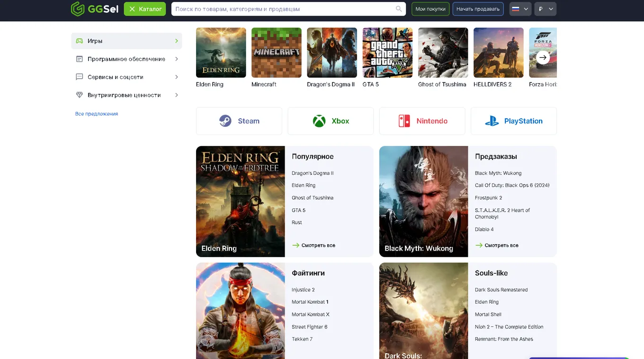Click Ghost of Tsushima in Популярное list
This screenshot has width=644, height=359.
pyautogui.click(x=313, y=198)
